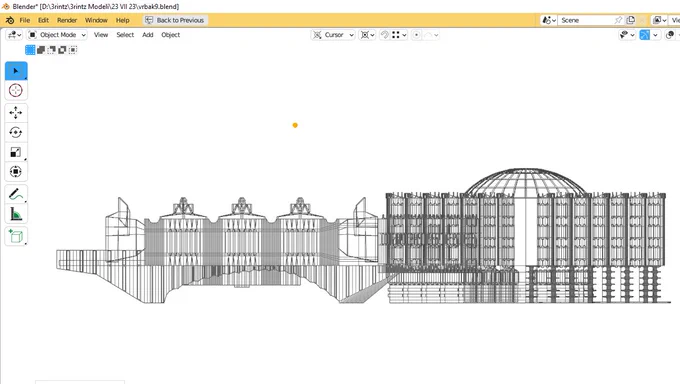
Task: Toggle proportional editing
Action: point(416,35)
